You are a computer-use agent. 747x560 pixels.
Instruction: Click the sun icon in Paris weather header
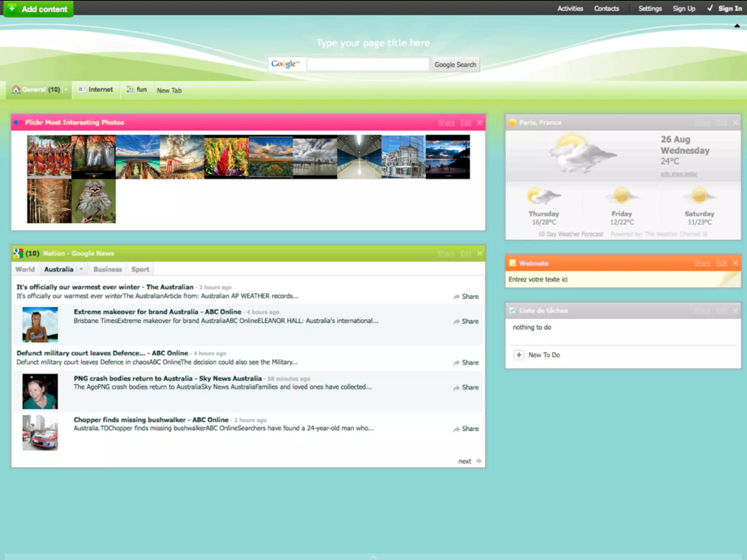512,122
